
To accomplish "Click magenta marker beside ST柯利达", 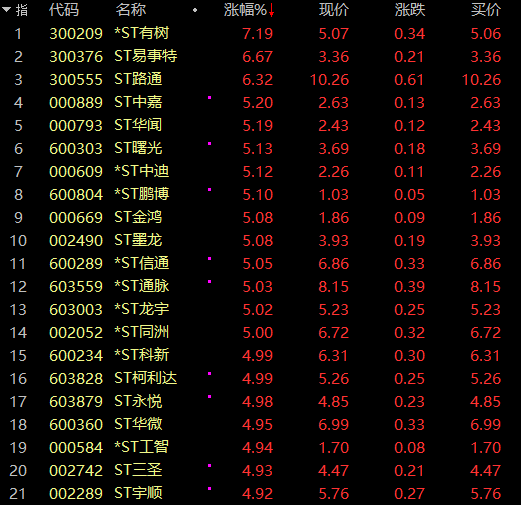I will click(210, 374).
